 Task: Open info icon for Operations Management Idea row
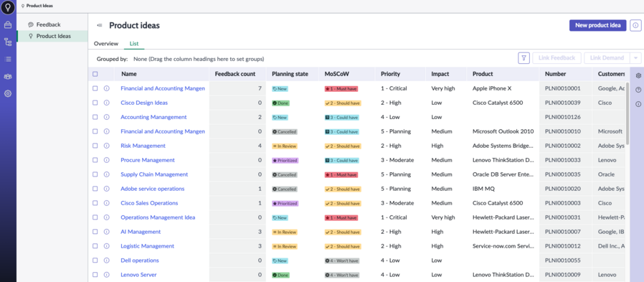pos(106,217)
